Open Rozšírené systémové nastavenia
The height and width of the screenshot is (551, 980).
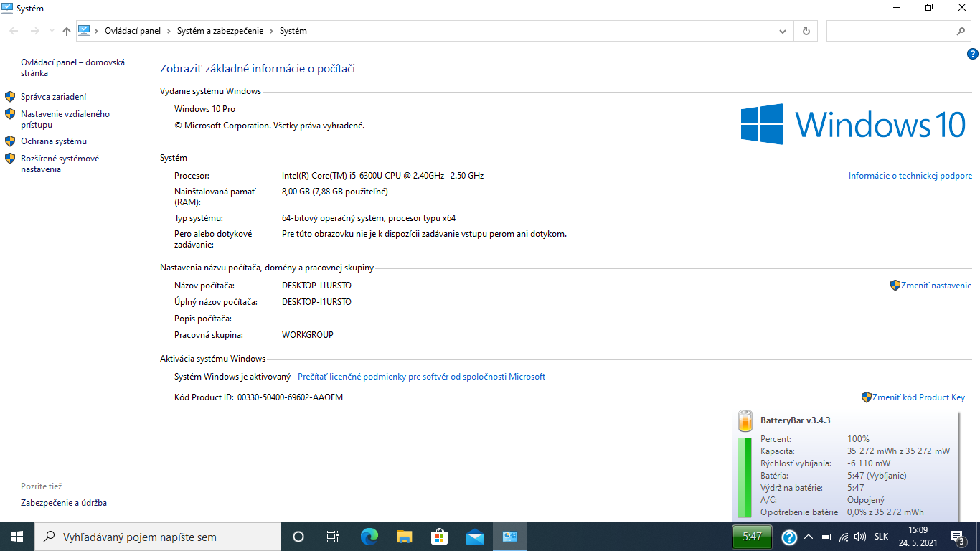click(60, 164)
